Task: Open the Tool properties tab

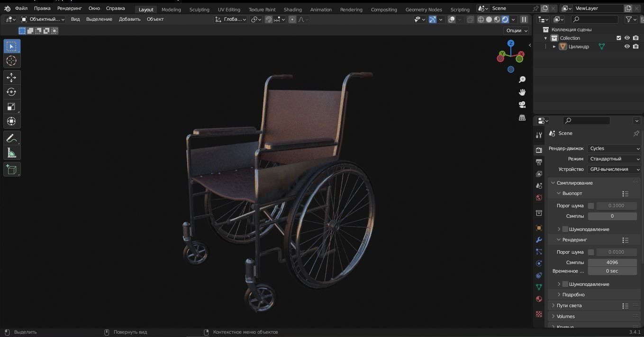Action: point(539,135)
